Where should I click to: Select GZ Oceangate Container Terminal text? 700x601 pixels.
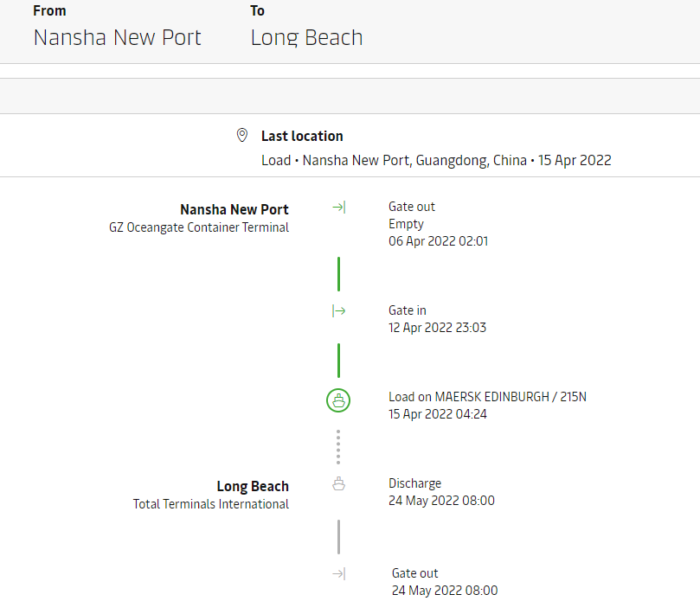coord(199,227)
